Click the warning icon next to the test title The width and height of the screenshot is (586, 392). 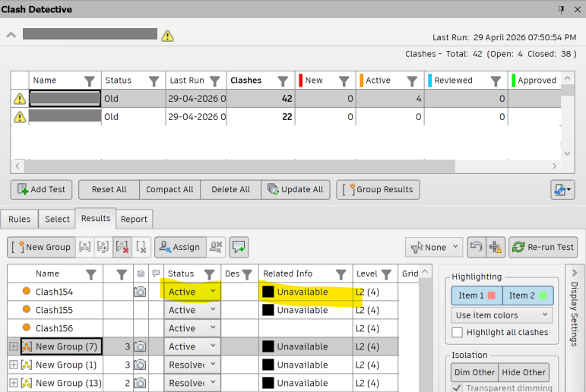167,36
